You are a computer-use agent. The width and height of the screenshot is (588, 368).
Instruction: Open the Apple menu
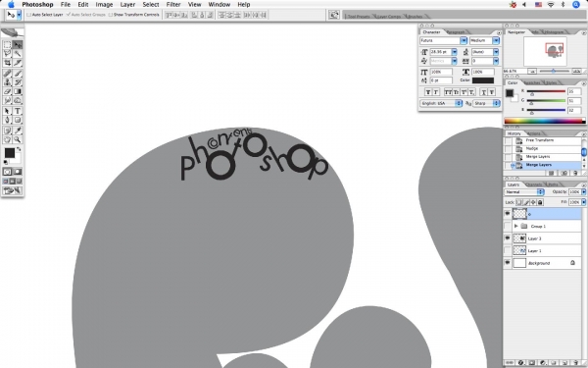[x=11, y=5]
